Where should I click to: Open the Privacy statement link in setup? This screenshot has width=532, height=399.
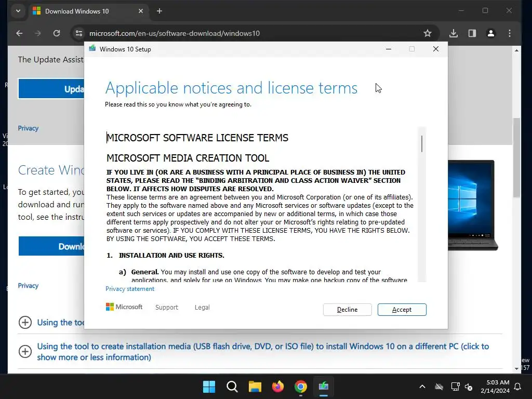click(129, 289)
